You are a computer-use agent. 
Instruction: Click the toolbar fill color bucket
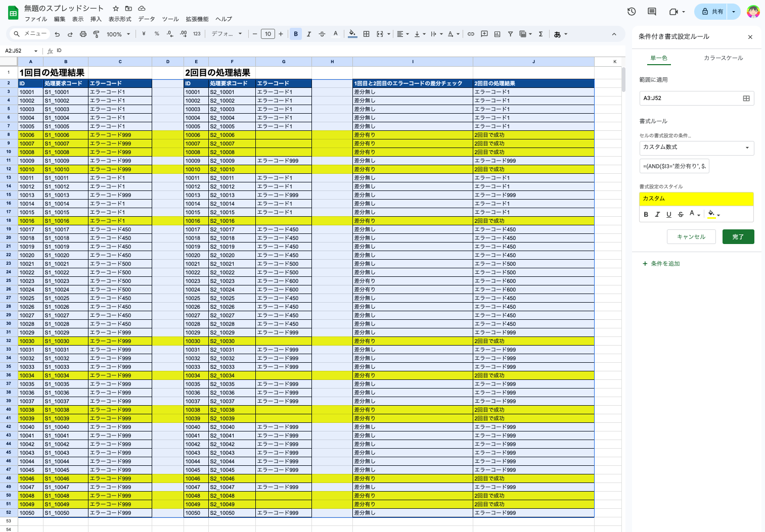pyautogui.click(x=352, y=34)
